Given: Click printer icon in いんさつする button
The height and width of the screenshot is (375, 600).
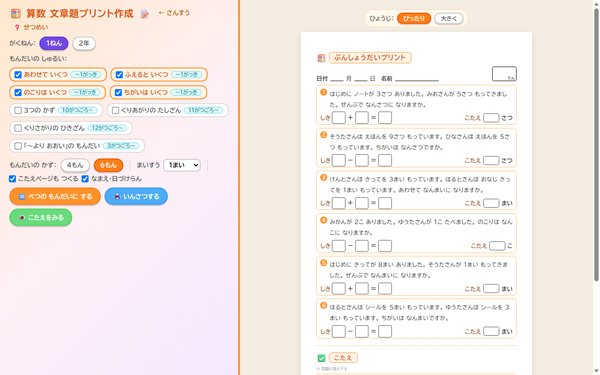Looking at the screenshot, I should [x=117, y=197].
